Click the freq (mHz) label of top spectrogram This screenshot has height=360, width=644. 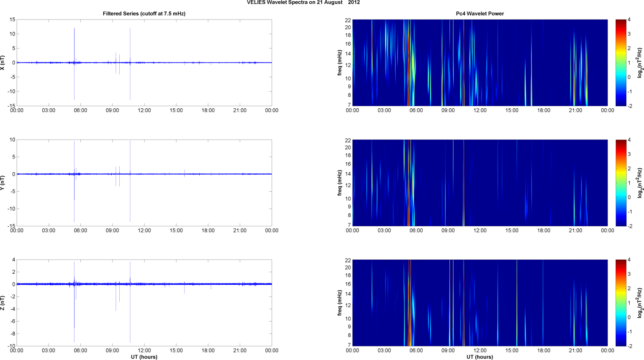point(340,63)
